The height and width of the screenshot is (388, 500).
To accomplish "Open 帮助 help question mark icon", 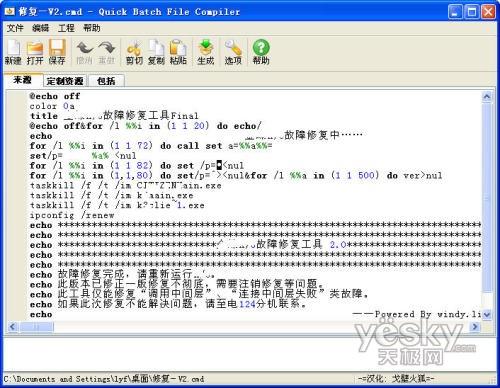I will click(261, 51).
